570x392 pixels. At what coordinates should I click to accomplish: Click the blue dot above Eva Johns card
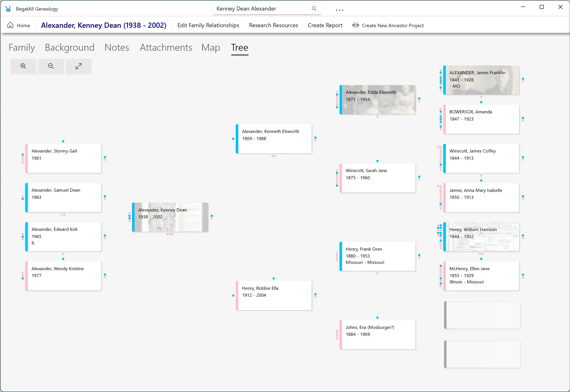(377, 318)
